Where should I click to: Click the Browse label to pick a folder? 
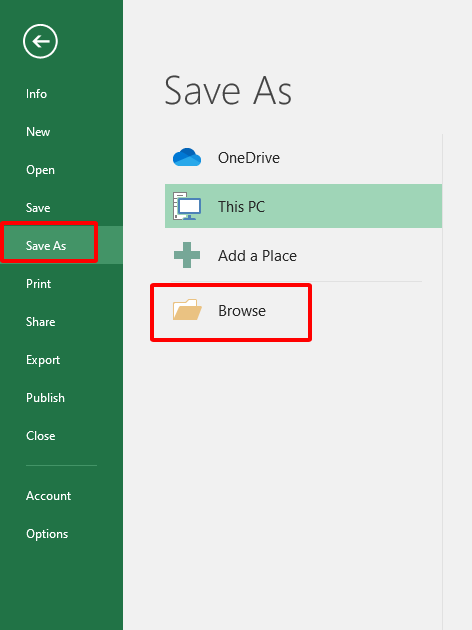point(242,311)
